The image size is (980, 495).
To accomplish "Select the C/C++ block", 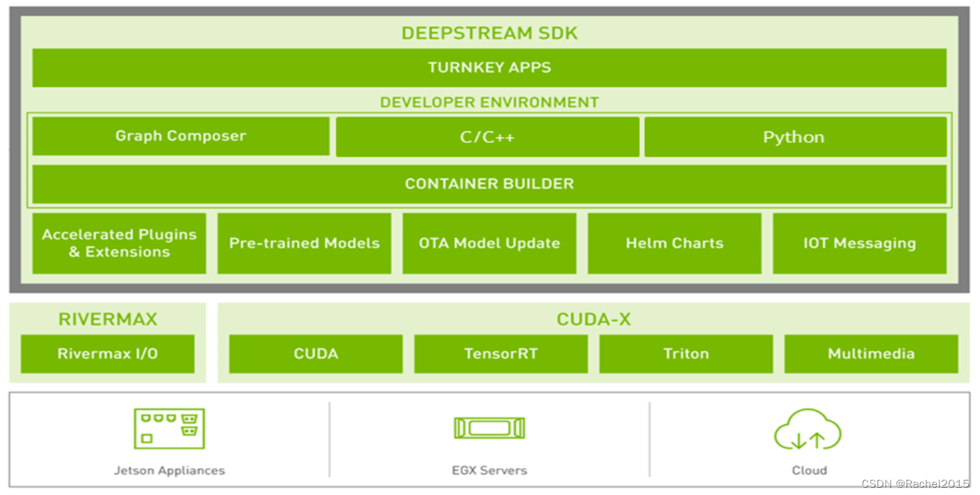I will click(x=487, y=136).
